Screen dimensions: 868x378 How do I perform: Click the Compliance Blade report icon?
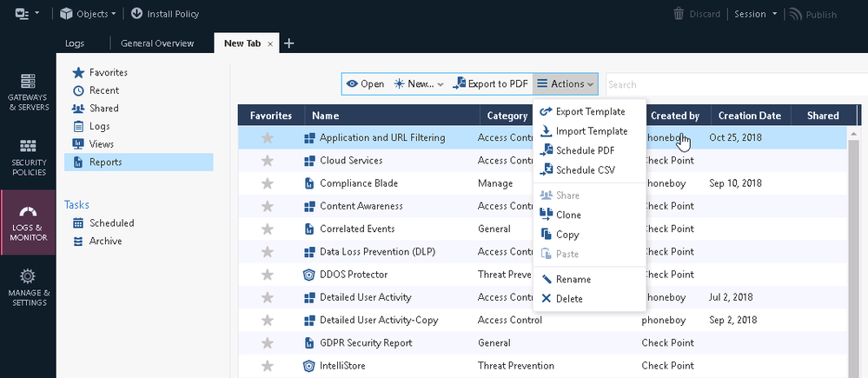click(x=309, y=183)
